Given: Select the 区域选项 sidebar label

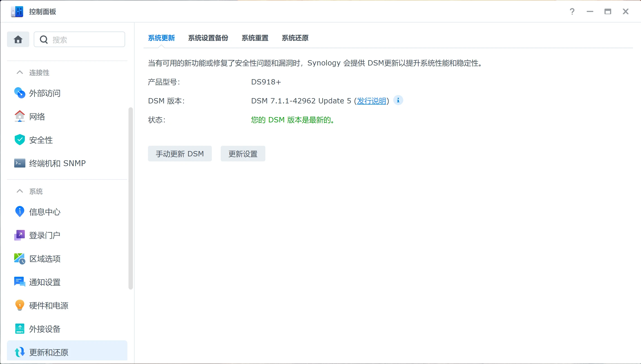Looking at the screenshot, I should pos(45,259).
